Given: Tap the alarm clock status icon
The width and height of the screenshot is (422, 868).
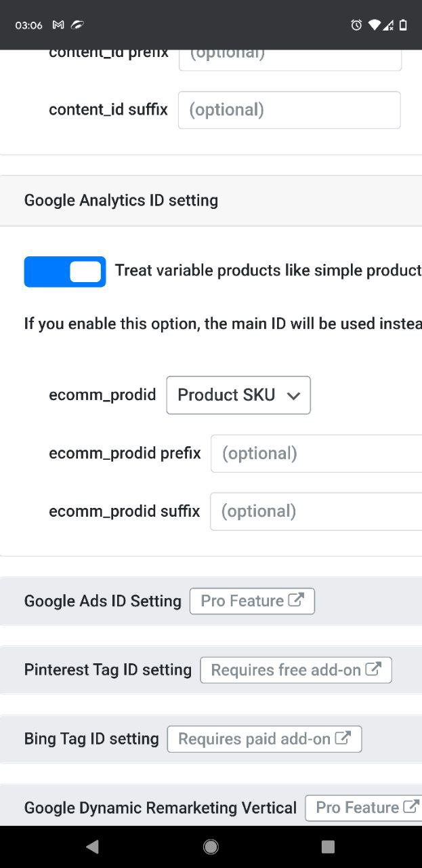Looking at the screenshot, I should pyautogui.click(x=356, y=25).
